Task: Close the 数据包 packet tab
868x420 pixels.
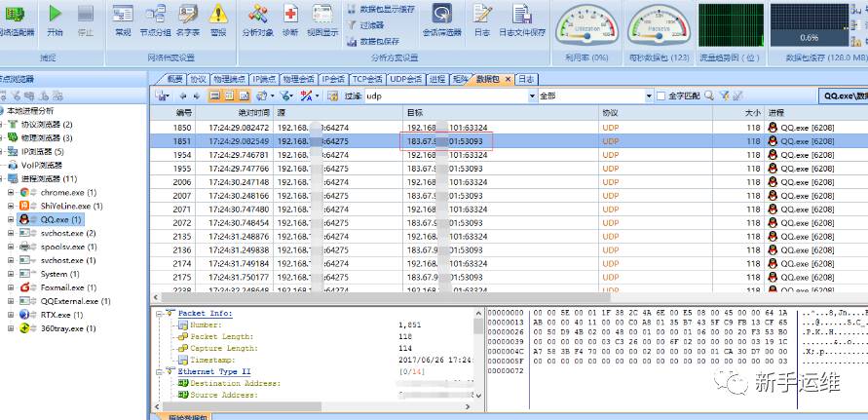Action: [508, 80]
